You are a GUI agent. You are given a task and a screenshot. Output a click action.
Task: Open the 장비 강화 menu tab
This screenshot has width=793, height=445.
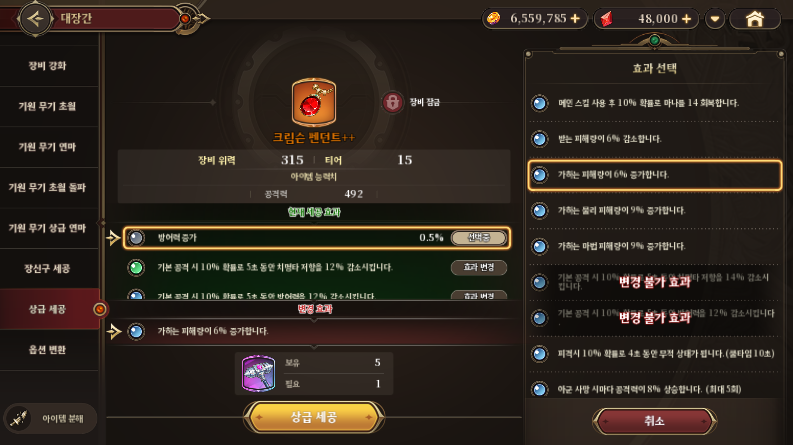(49, 66)
